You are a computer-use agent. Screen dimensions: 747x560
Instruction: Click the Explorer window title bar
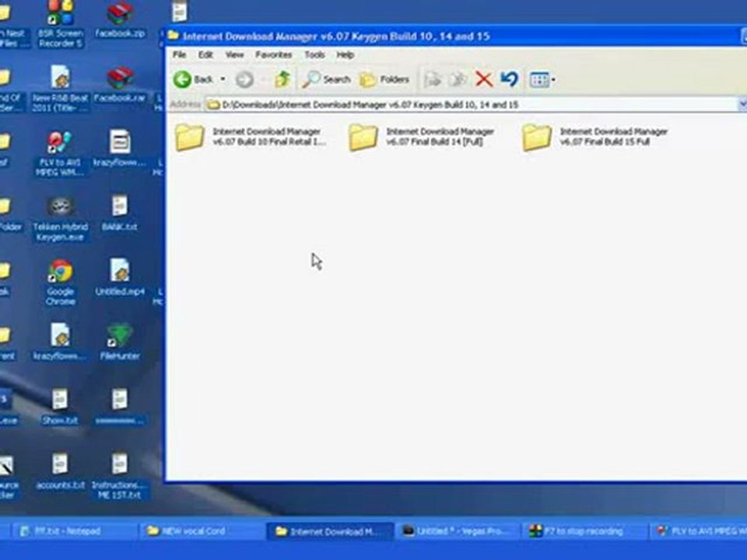pyautogui.click(x=453, y=37)
